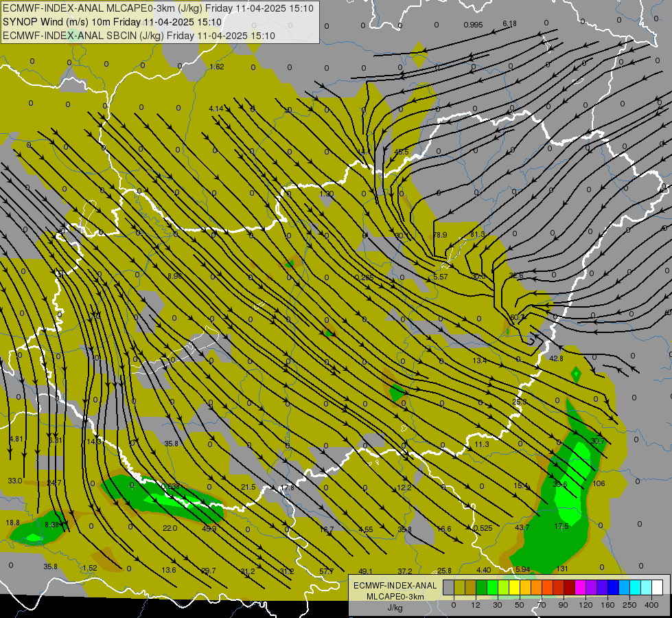Pick the dark green legend swatch
Screen dimensions: 672x618
pyautogui.click(x=482, y=588)
